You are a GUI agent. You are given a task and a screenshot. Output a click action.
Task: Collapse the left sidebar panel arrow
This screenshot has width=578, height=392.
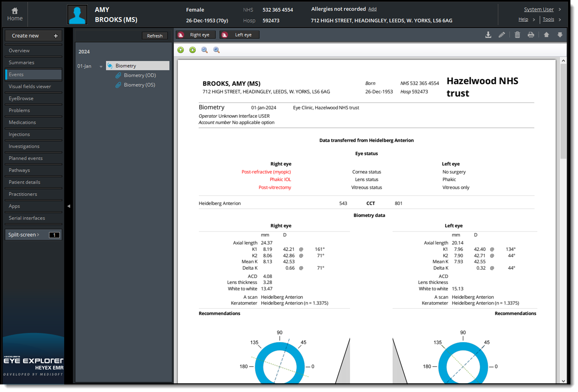69,206
